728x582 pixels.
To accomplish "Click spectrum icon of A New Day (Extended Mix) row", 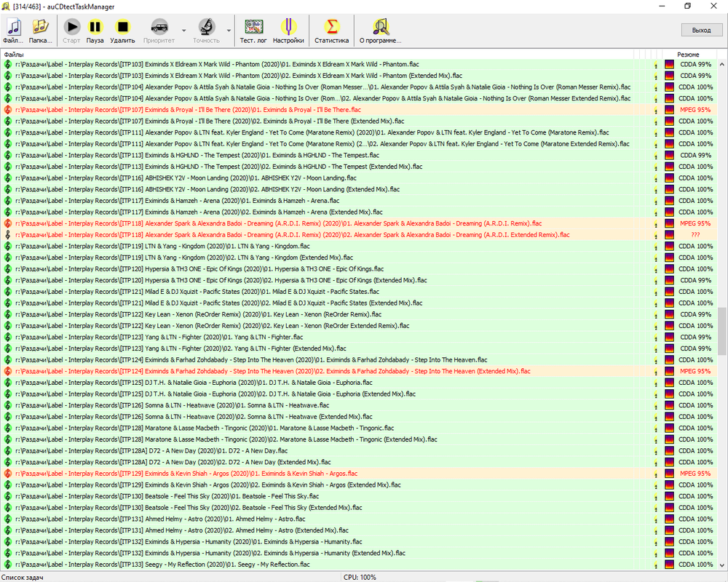I will pyautogui.click(x=669, y=462).
